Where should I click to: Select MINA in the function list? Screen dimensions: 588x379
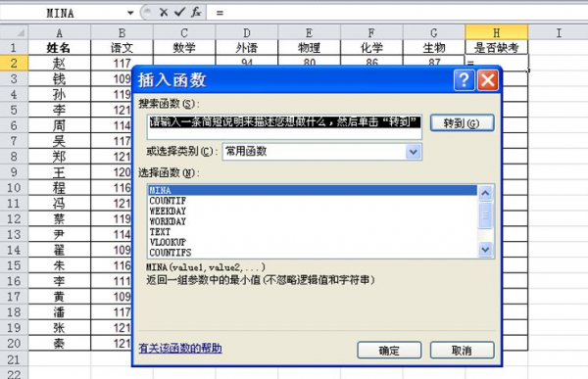[313, 190]
